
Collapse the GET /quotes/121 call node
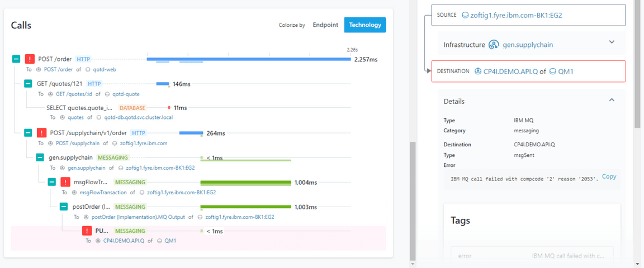(x=28, y=84)
